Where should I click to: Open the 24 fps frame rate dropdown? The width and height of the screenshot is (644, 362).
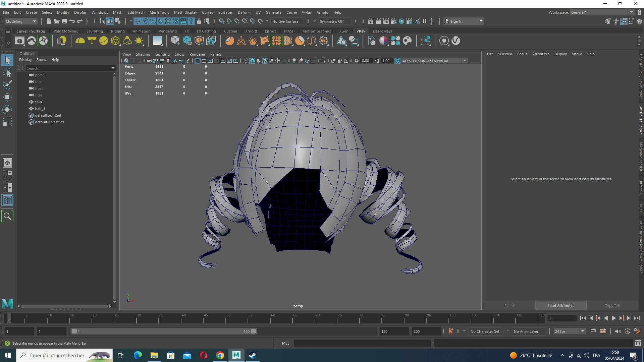[583, 331]
